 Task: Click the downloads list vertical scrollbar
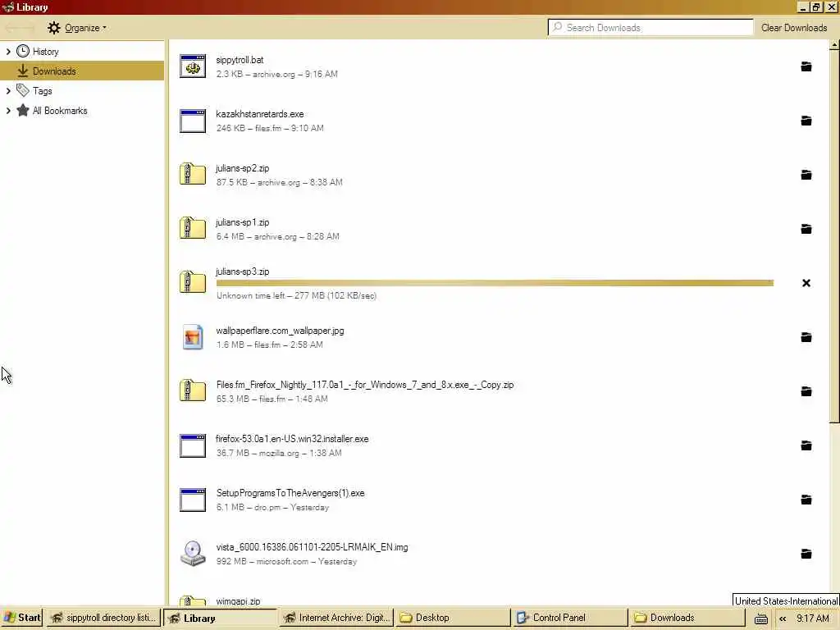tap(834, 235)
